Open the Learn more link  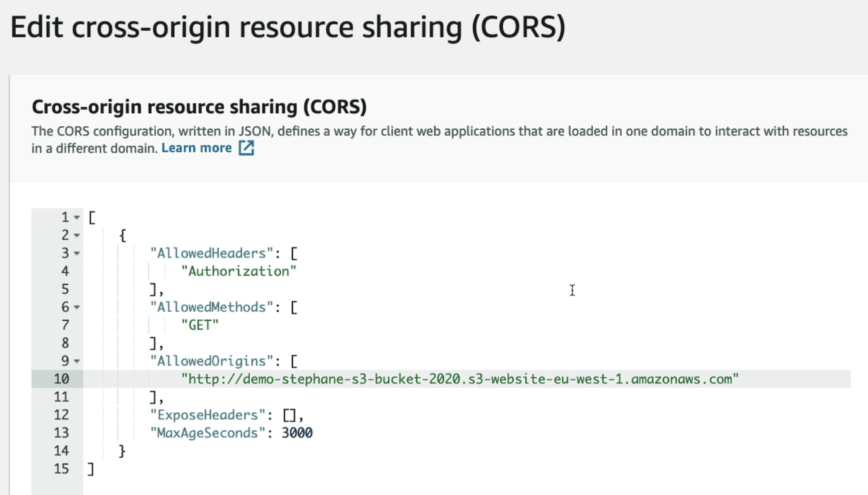tap(196, 148)
